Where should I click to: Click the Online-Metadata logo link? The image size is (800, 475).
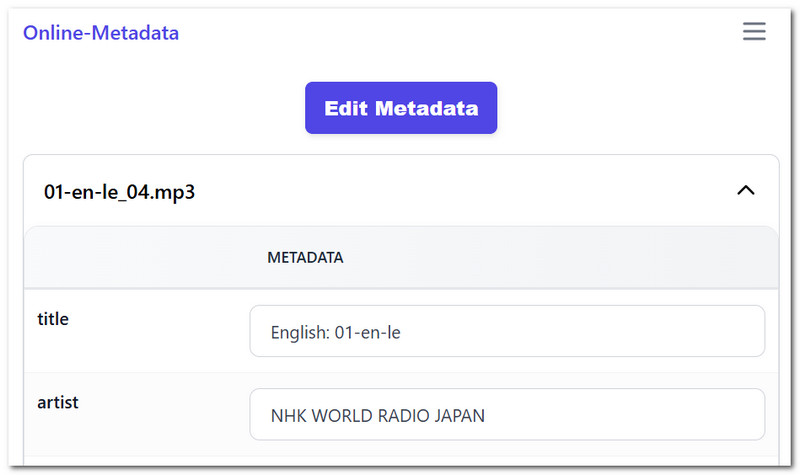coord(101,33)
